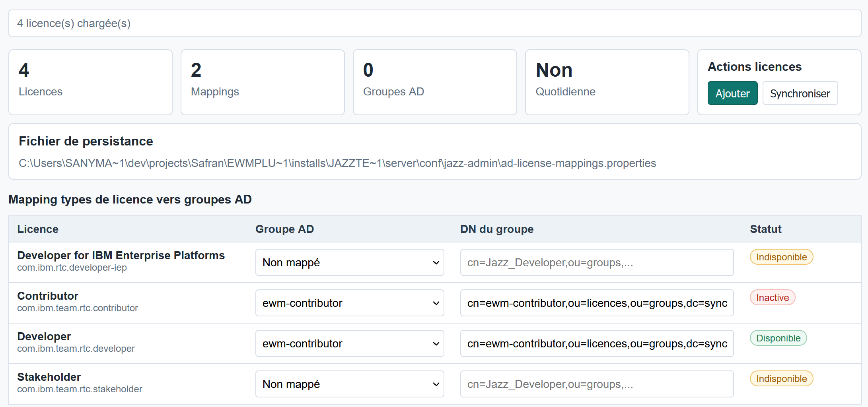This screenshot has height=407, width=868.
Task: Click the com.ibm.team.rtc.stakeholder identifier
Action: tap(80, 389)
